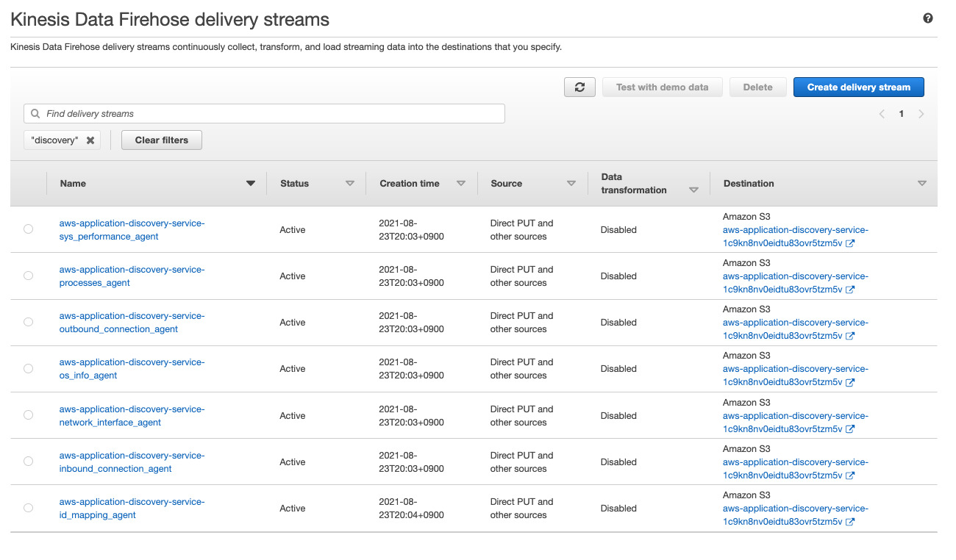956x560 pixels.
Task: Click Active status in id_mapping_agent row
Action: [292, 509]
